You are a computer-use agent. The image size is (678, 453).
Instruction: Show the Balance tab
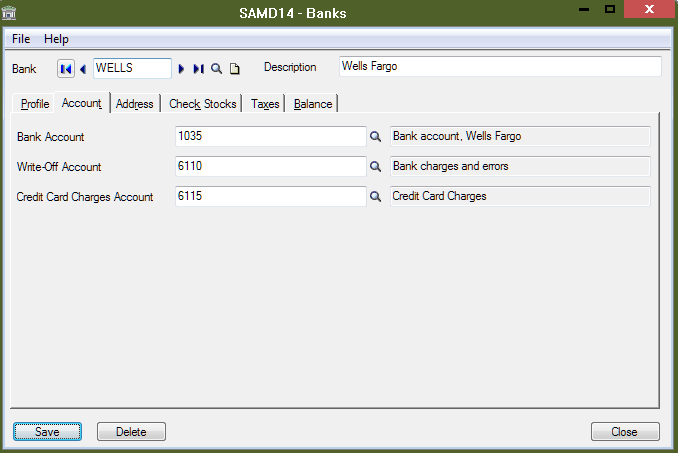(x=313, y=104)
